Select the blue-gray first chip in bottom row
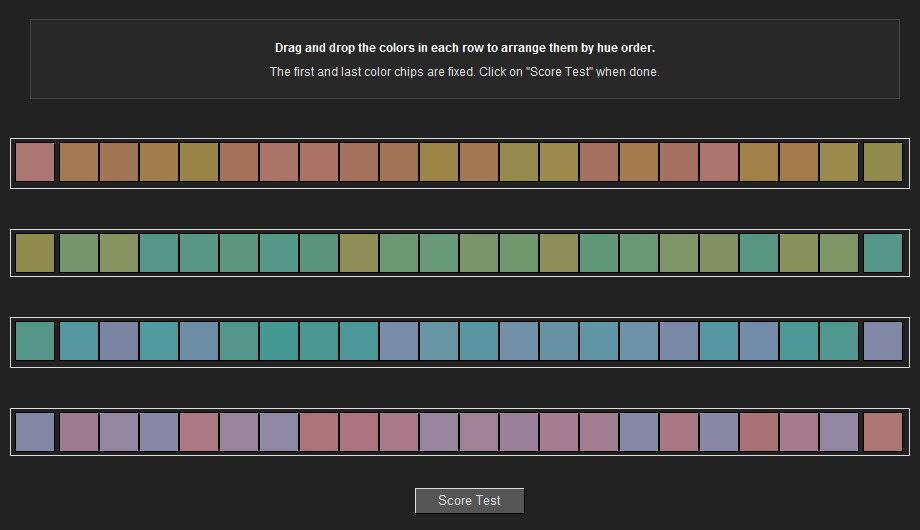 tap(35, 432)
